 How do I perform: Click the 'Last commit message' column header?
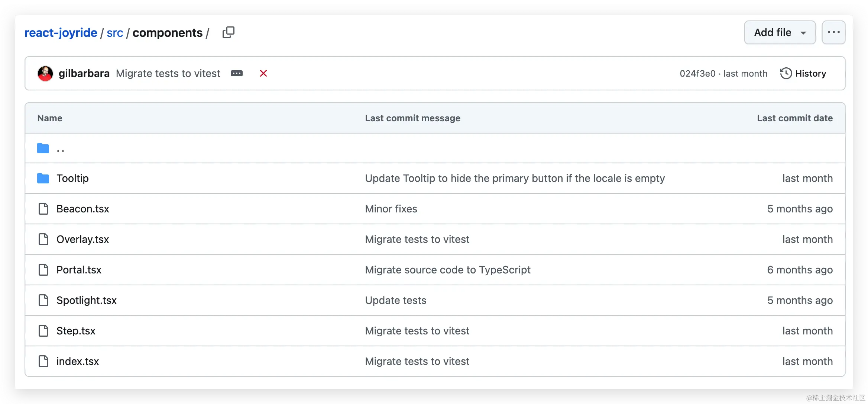[x=413, y=118]
